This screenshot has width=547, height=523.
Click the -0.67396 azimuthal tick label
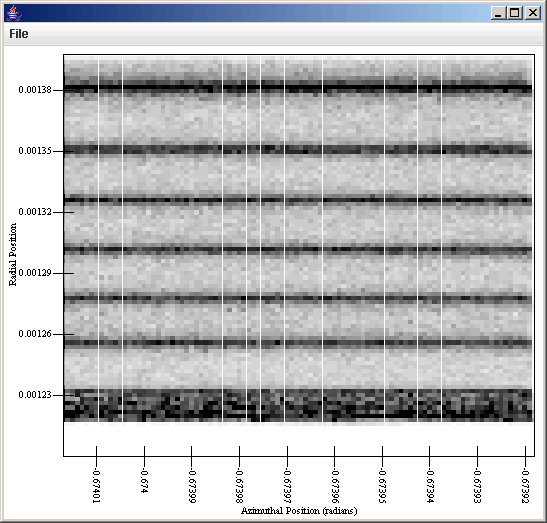(335, 486)
